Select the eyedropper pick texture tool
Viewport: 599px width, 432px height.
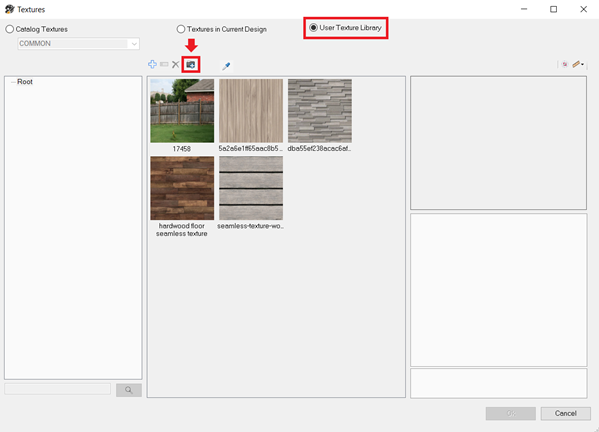point(226,66)
